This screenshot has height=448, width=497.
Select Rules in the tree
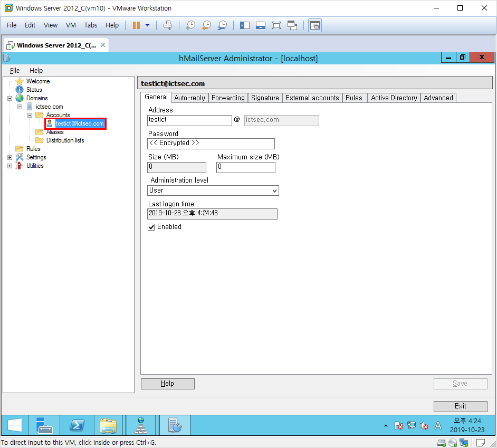pyautogui.click(x=33, y=149)
